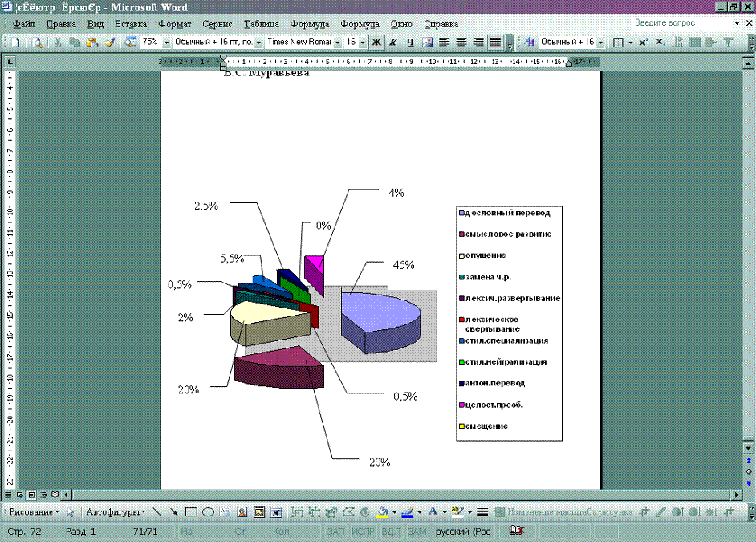Toggle Italic formatting button

coord(393,42)
